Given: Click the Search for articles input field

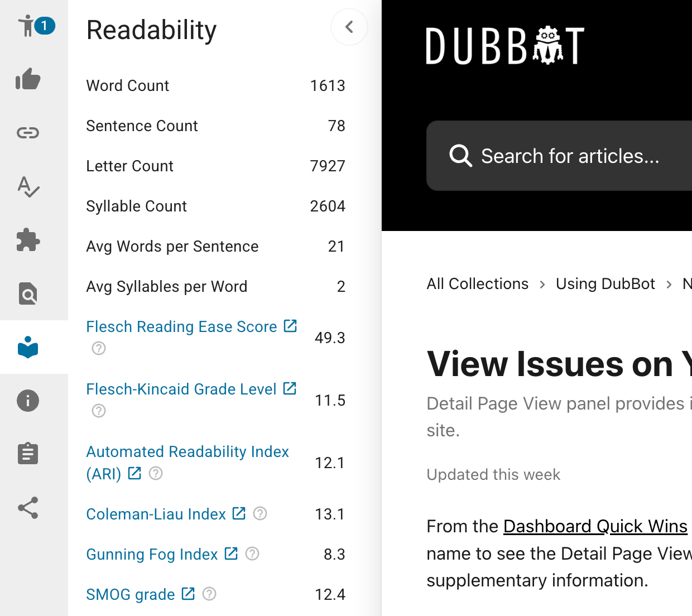Looking at the screenshot, I should (569, 156).
